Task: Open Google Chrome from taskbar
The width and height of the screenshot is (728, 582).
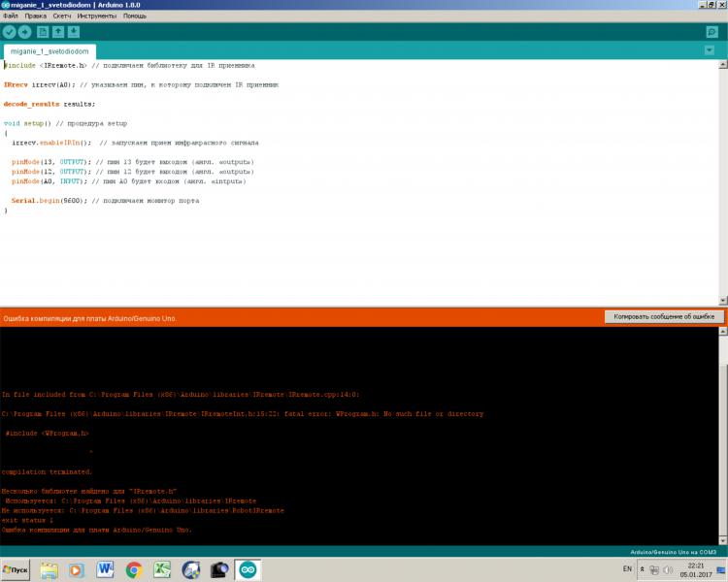Action: (x=134, y=570)
